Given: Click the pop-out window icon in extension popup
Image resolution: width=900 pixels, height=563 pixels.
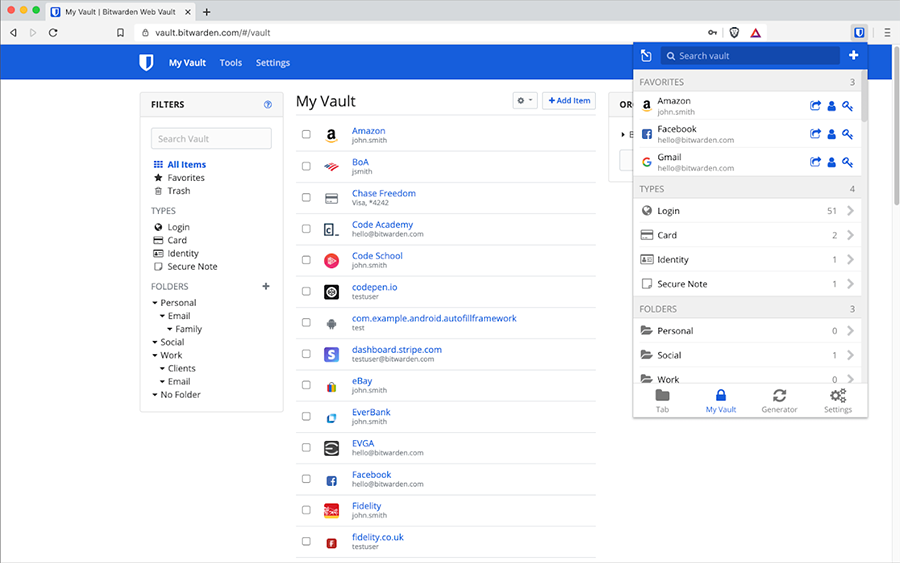Looking at the screenshot, I should point(646,56).
